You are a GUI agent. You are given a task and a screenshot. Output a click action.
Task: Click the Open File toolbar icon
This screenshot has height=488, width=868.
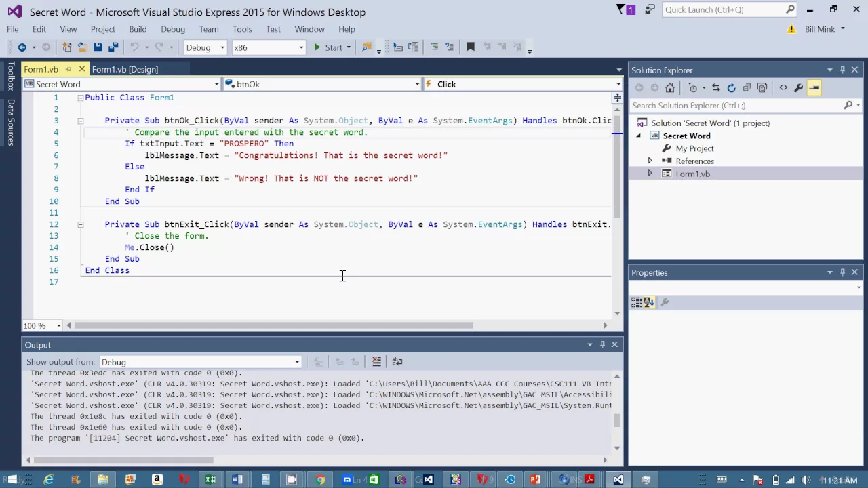coord(82,47)
